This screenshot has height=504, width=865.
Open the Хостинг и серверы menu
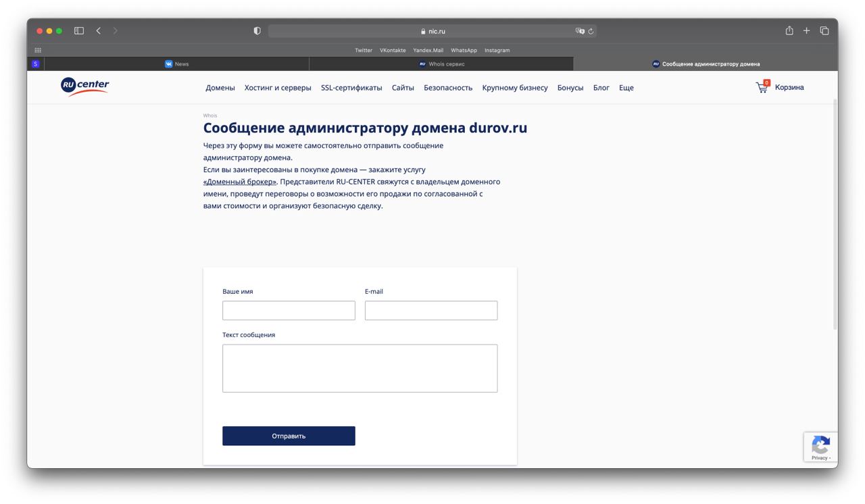point(278,88)
